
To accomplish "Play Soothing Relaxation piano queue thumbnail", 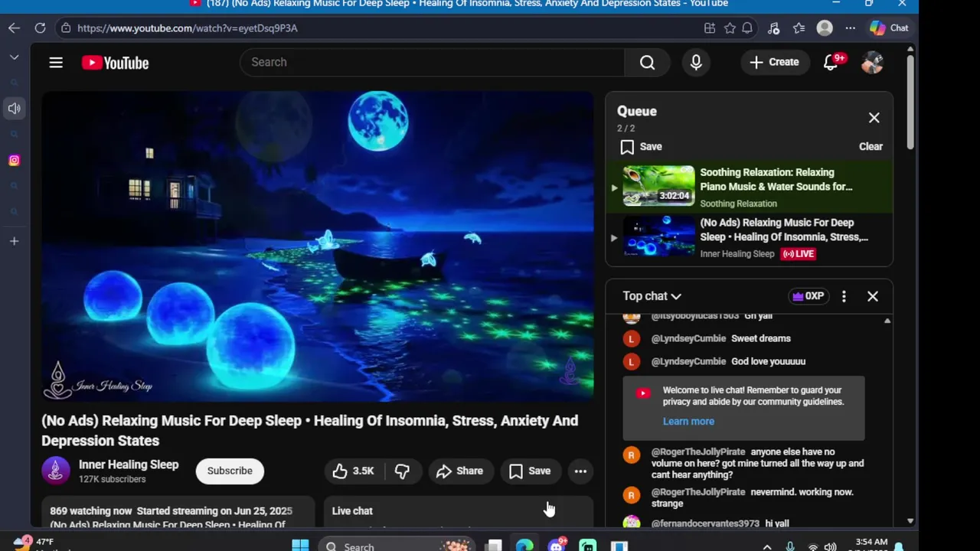I will coord(658,185).
